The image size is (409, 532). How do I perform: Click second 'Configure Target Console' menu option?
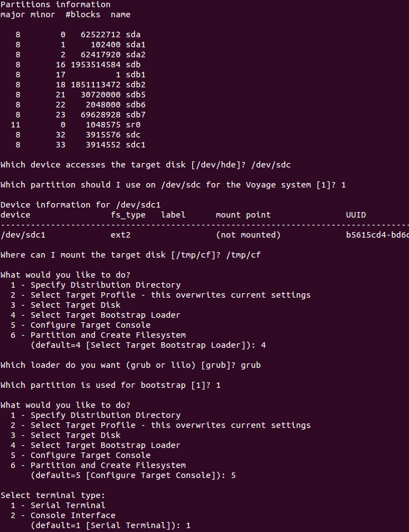pos(81,455)
